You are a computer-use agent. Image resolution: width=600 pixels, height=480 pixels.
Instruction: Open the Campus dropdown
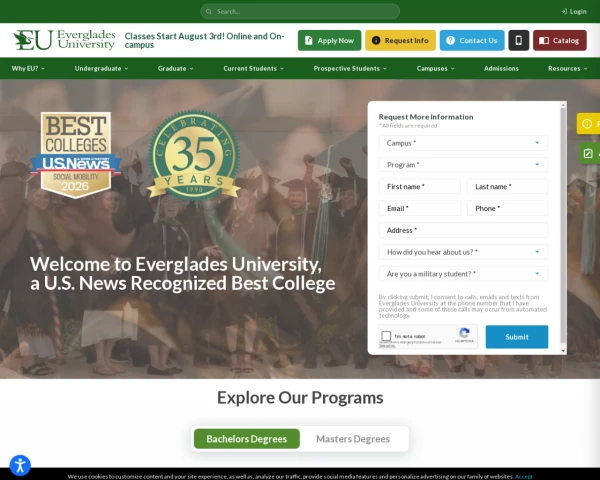click(x=463, y=143)
